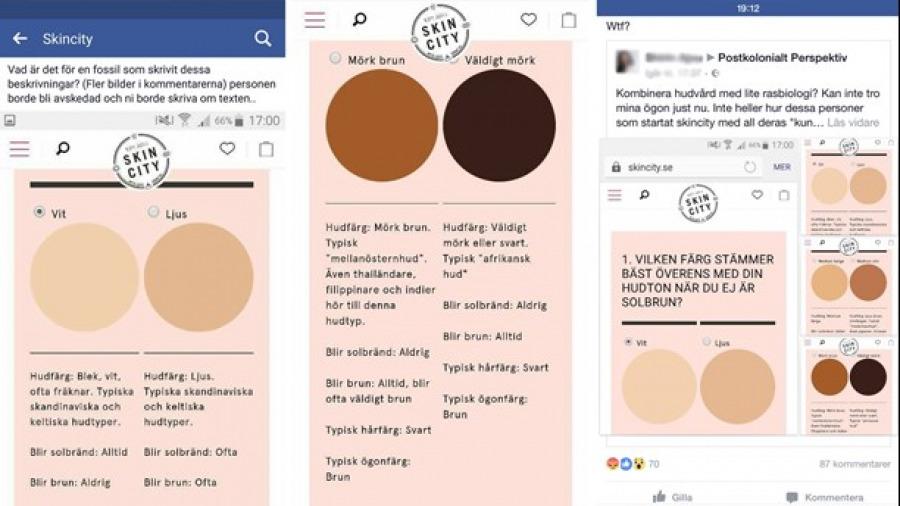
Task: Open the Facebook search magnifier icon
Action: [263, 38]
